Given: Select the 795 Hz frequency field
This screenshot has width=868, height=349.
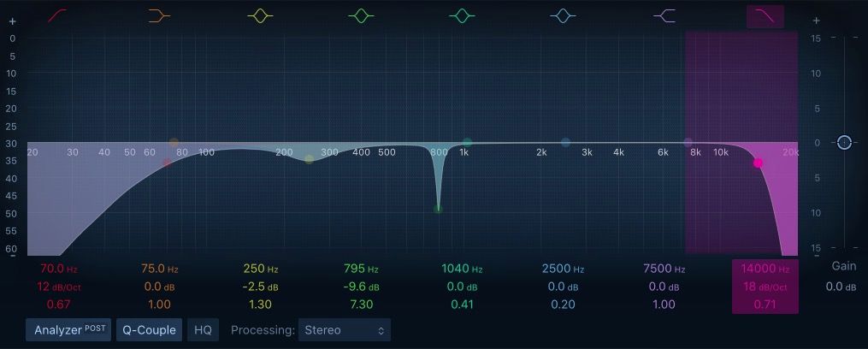Looking at the screenshot, I should (x=361, y=269).
